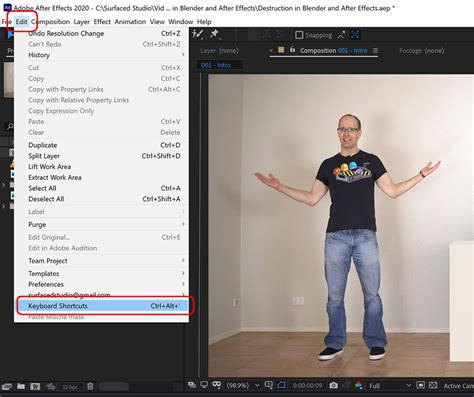Close the Composition 001 - Intro tab
Image resolution: width=474 pixels, height=397 pixels.
(x=271, y=50)
